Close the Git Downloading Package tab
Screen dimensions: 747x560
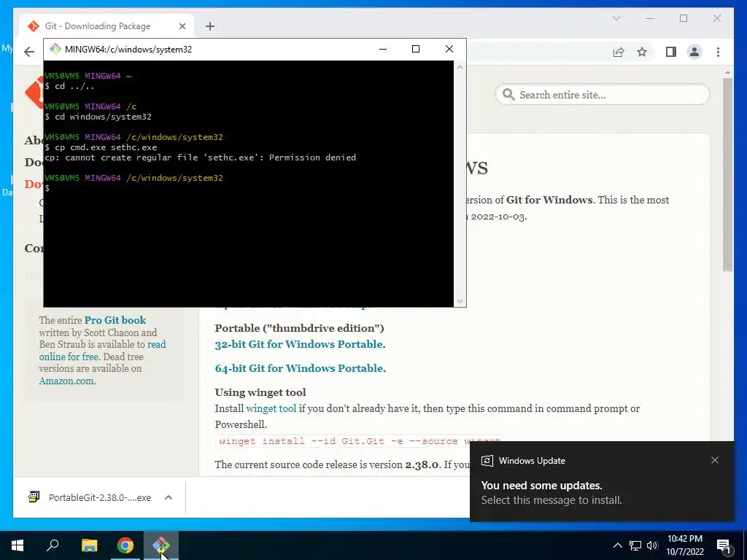click(182, 26)
